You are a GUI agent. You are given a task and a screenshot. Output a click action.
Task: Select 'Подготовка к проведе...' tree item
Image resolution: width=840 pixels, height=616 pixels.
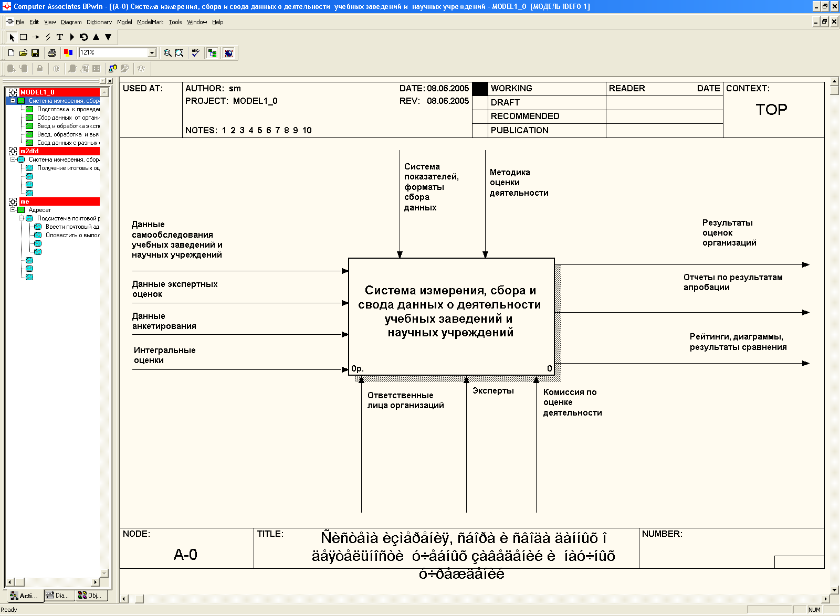point(68,109)
